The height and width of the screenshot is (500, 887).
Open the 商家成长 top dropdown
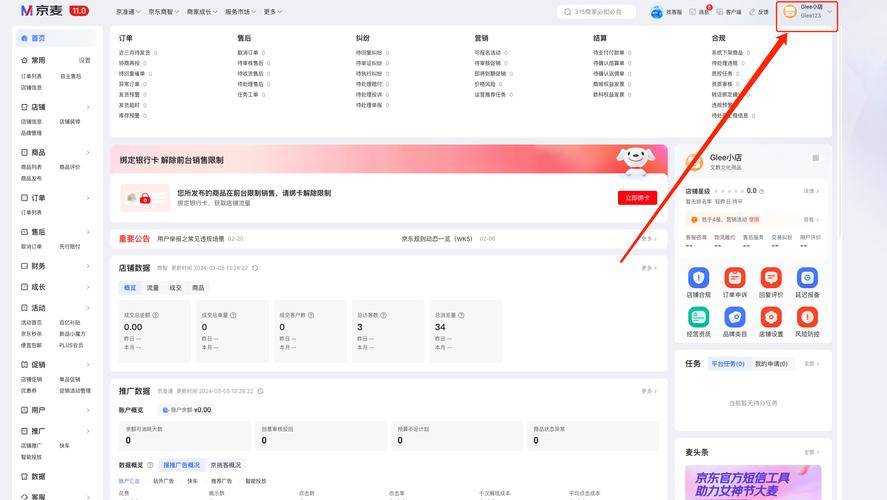(x=202, y=12)
